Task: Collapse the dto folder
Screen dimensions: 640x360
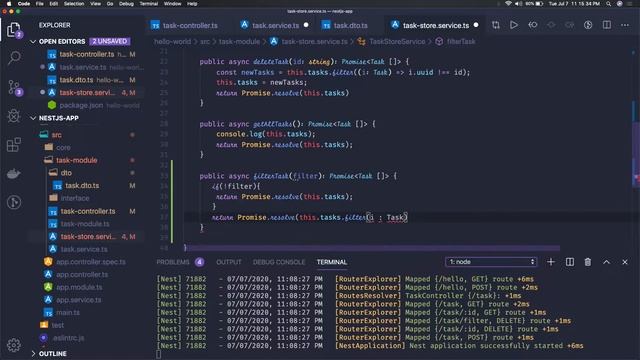Action: point(66,173)
